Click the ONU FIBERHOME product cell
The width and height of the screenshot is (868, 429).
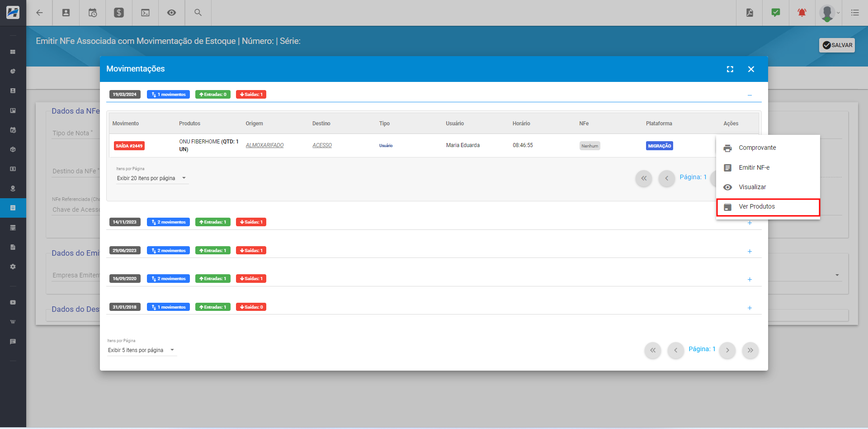(x=209, y=145)
